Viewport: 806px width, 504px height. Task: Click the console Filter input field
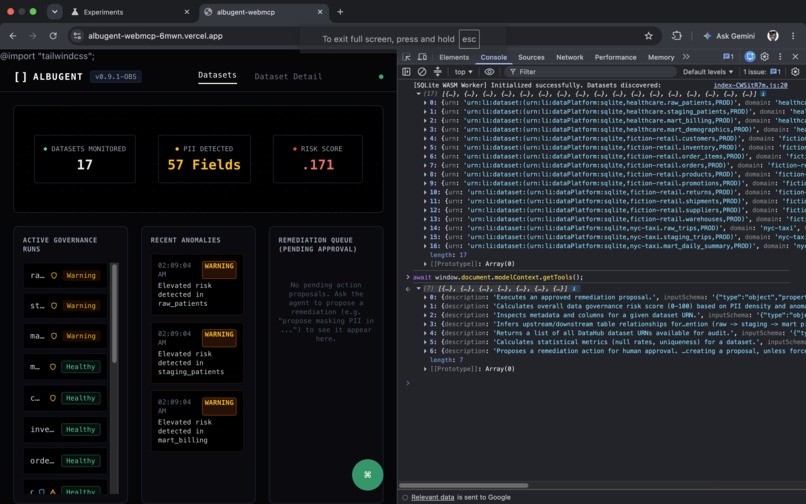pos(590,71)
